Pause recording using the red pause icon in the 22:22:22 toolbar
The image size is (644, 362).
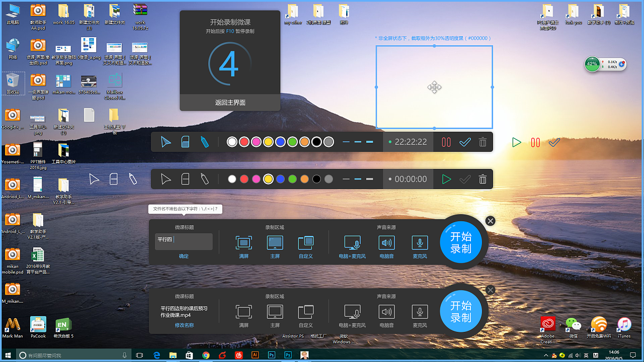[446, 142]
